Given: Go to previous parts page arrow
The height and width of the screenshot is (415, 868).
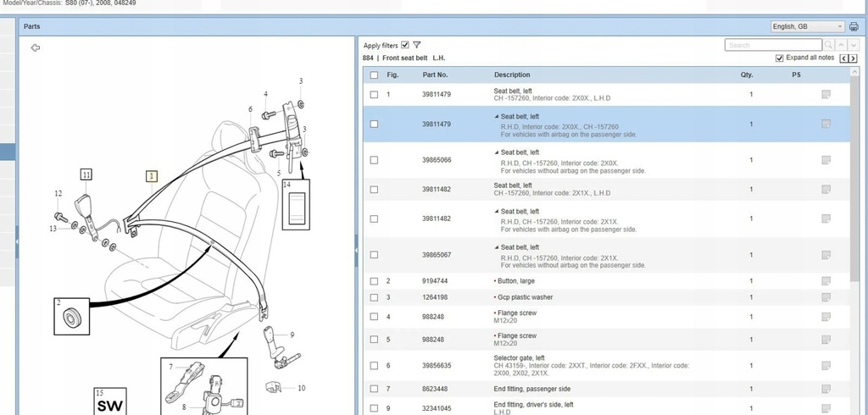Looking at the screenshot, I should click(844, 58).
